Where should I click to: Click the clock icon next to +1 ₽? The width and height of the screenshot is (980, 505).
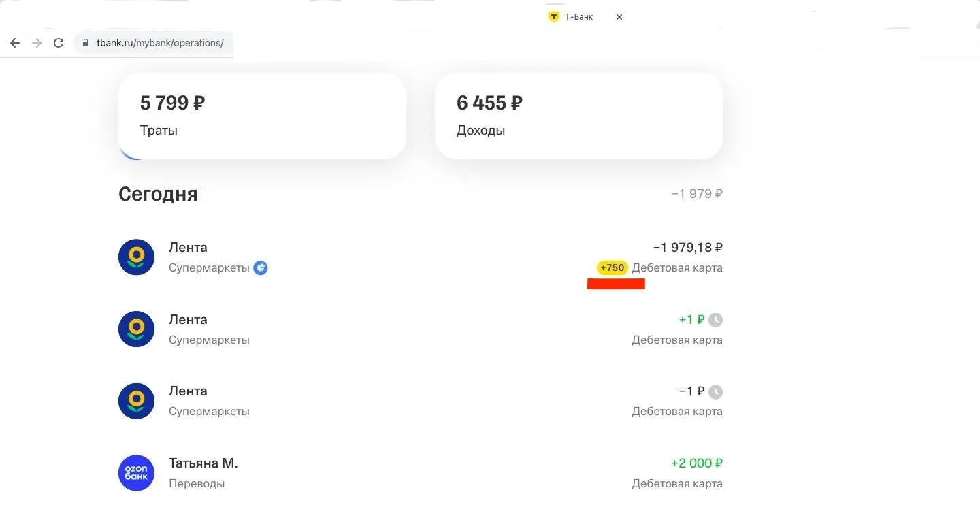pyautogui.click(x=715, y=320)
